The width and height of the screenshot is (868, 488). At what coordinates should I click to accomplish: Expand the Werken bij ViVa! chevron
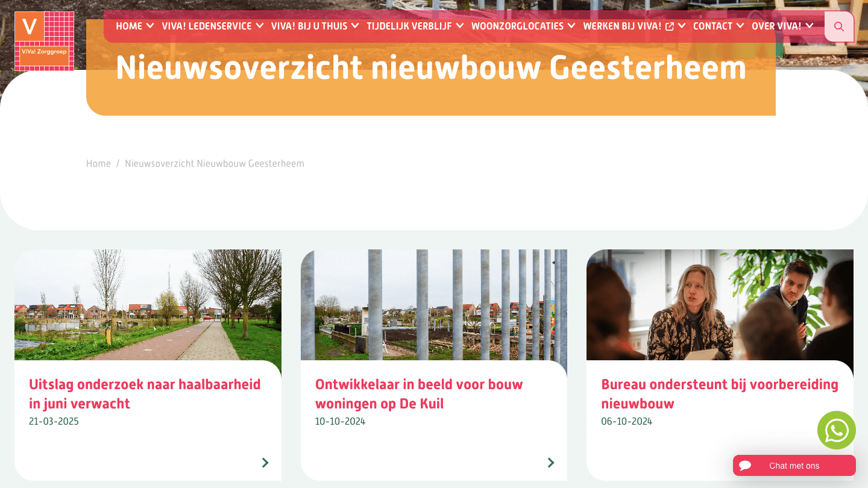point(682,26)
